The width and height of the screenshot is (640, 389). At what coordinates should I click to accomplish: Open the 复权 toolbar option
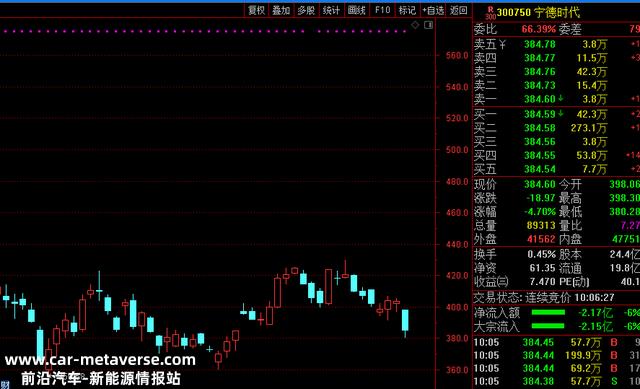tap(256, 10)
